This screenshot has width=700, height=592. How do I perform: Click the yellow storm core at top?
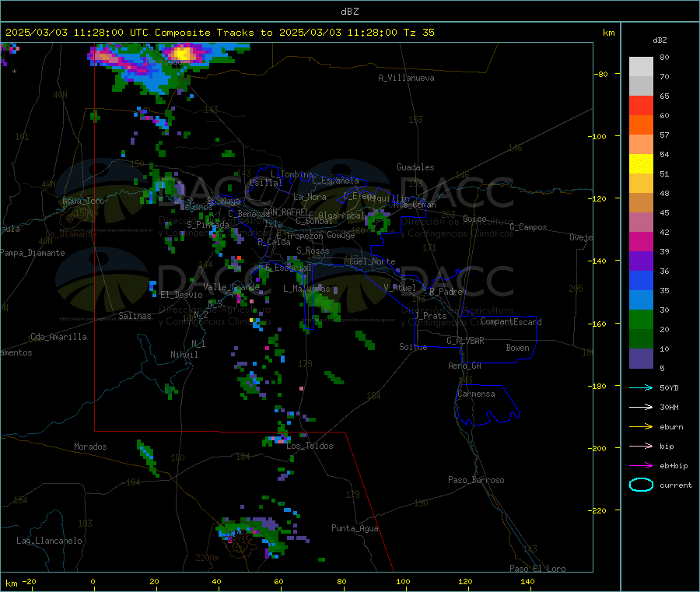point(181,54)
